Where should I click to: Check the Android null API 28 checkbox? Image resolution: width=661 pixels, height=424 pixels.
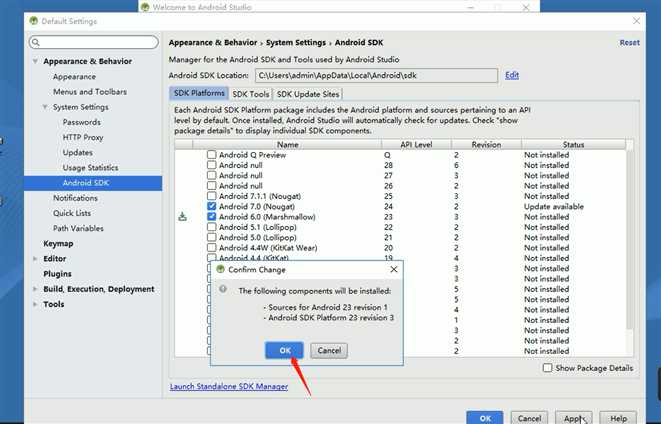pos(212,165)
